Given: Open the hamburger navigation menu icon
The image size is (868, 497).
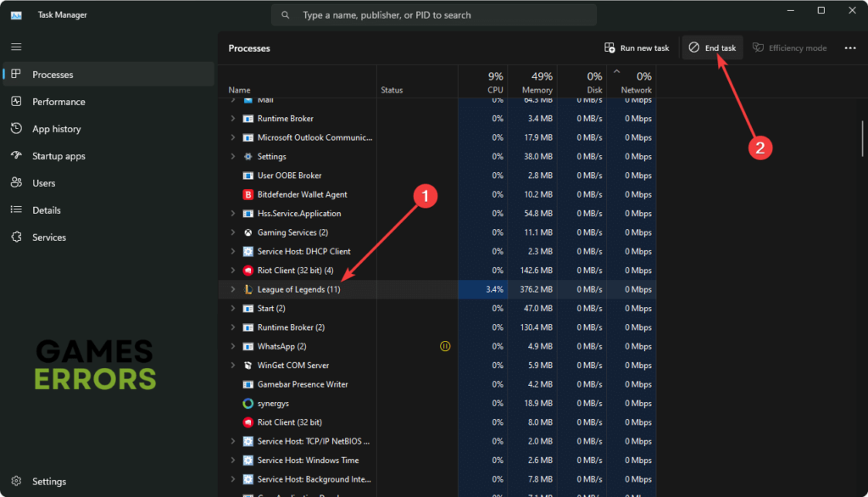Looking at the screenshot, I should 16,47.
